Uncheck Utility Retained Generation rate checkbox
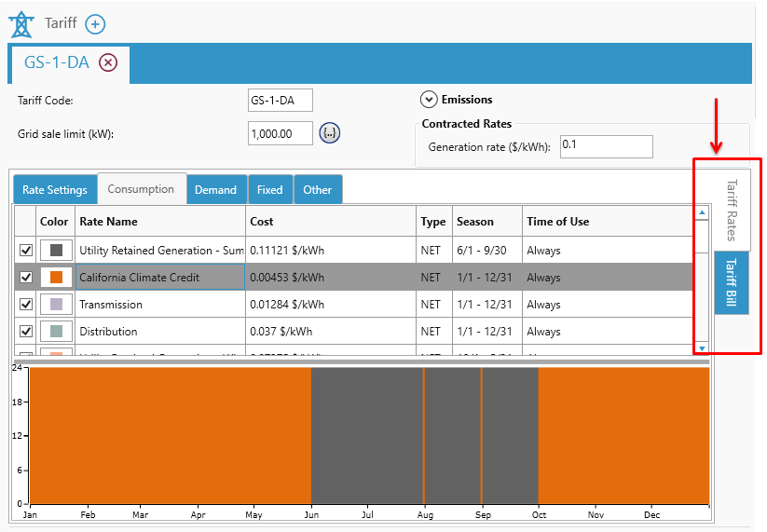 [26, 251]
